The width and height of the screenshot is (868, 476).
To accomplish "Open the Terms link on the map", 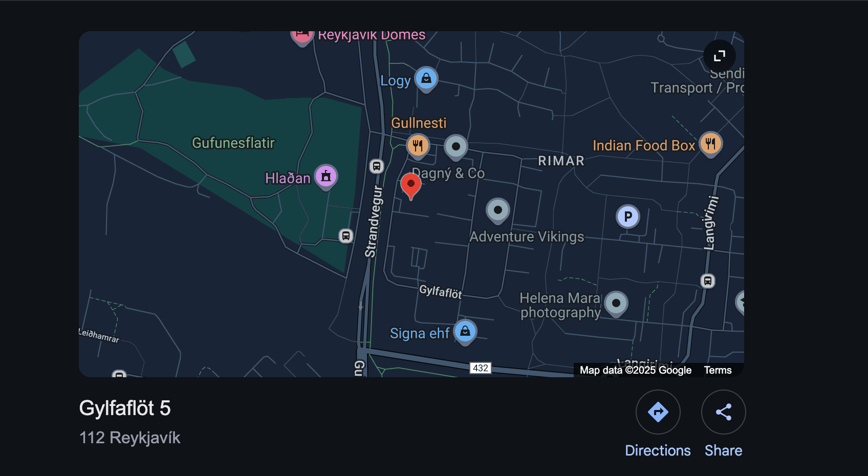I will click(718, 370).
